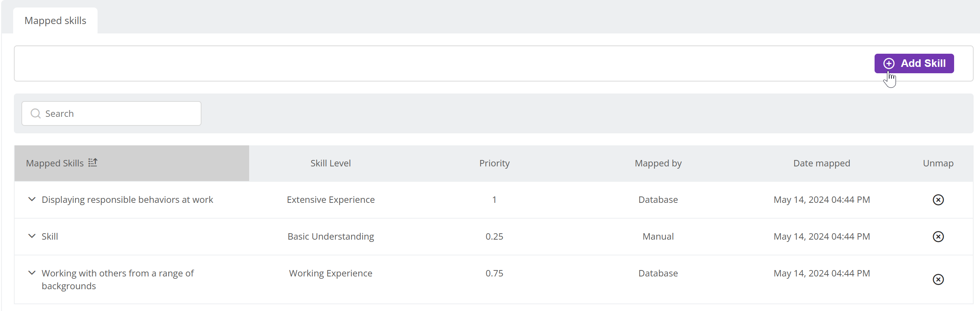The image size is (980, 311).
Task: Click the magnifier icon in Search
Action: (x=35, y=113)
